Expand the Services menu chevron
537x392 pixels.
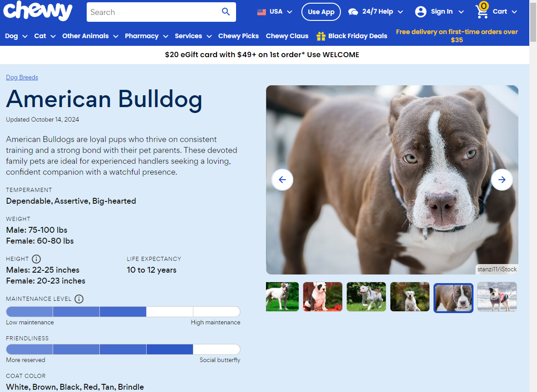point(209,36)
